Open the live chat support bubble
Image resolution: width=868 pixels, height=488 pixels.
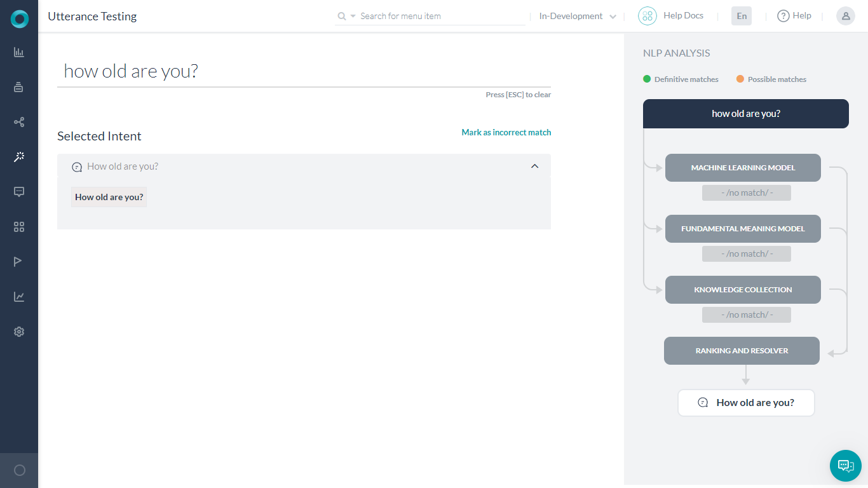(x=845, y=466)
